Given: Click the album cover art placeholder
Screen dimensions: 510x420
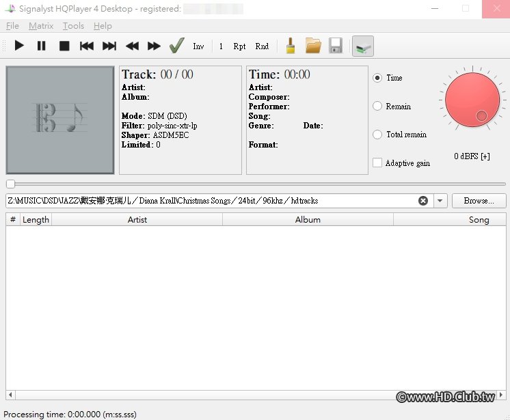Looking at the screenshot, I should click(x=60, y=120).
